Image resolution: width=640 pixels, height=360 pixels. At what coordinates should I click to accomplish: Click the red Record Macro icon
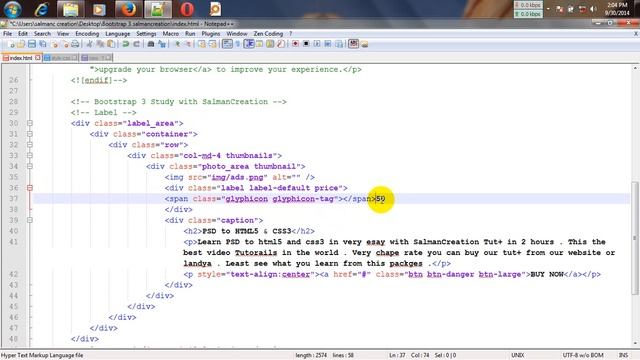click(x=296, y=44)
